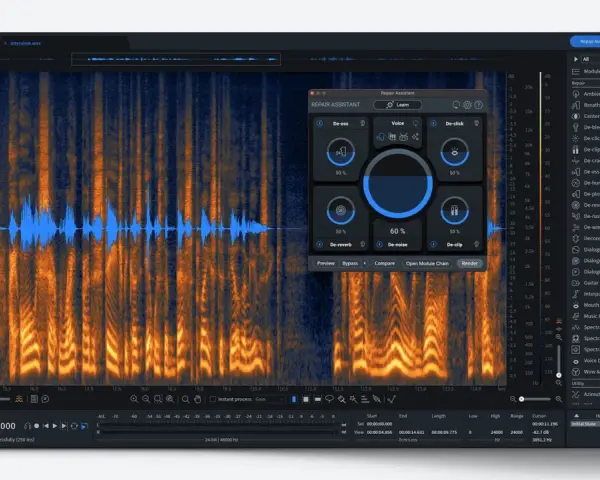Click the Render button

click(470, 263)
